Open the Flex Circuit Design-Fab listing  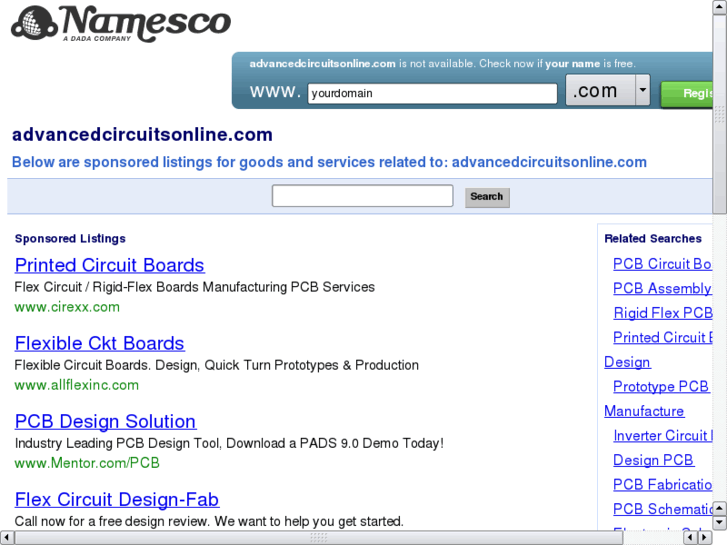click(116, 499)
